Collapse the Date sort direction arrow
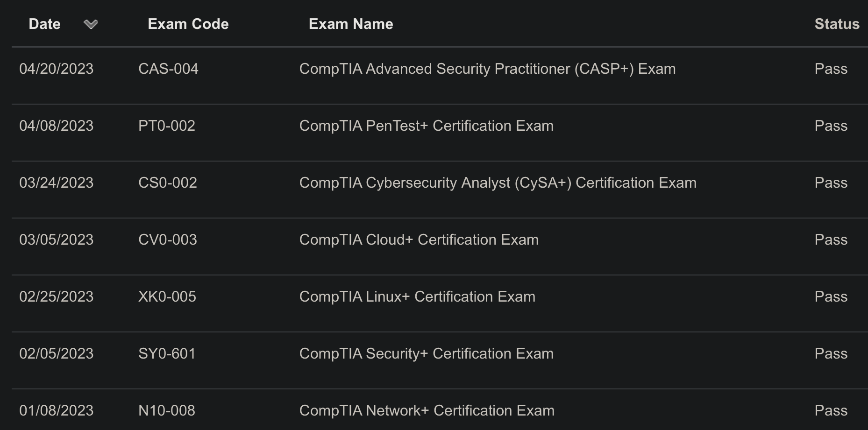This screenshot has width=868, height=430. 91,24
